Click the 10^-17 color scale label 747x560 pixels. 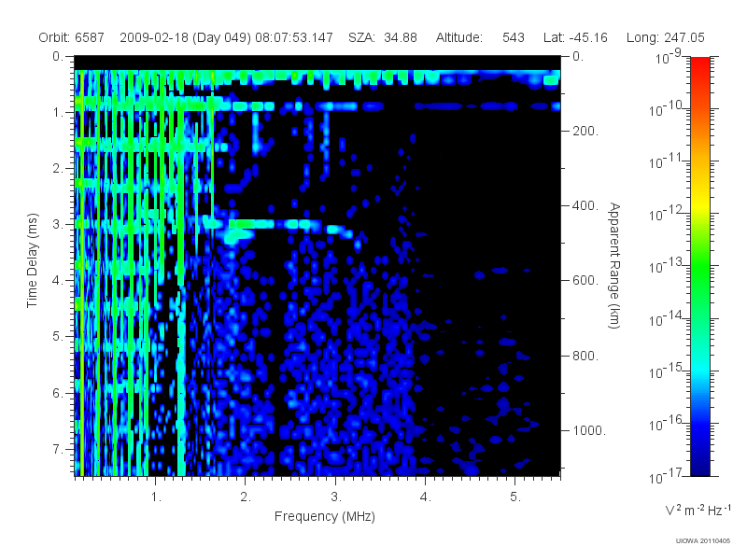pyautogui.click(x=665, y=476)
